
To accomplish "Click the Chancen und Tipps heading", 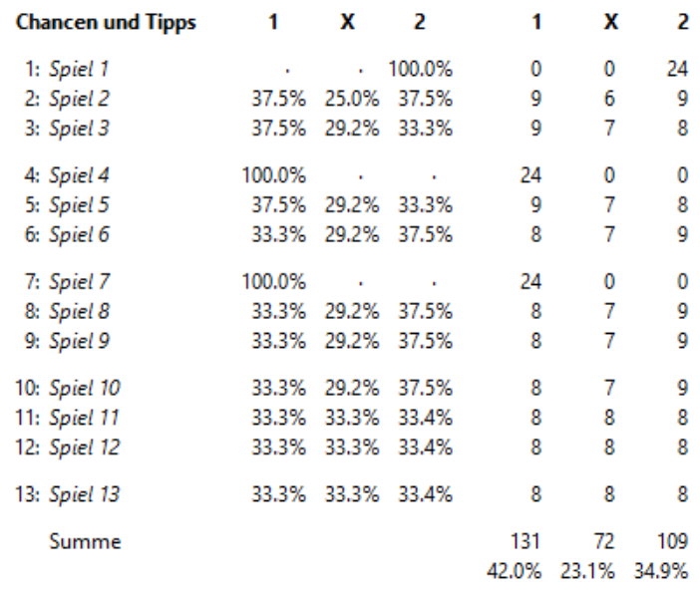I will click(x=106, y=22).
